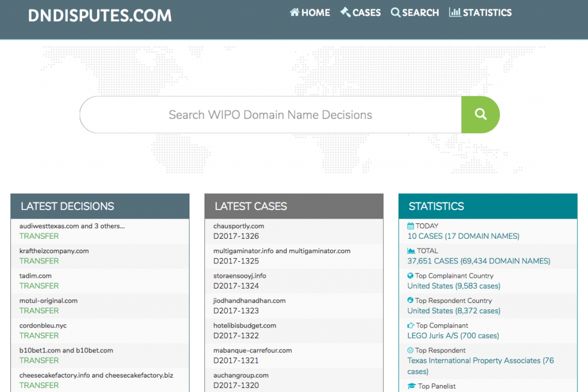Click LEGO Juris A/S (700 cases) link
This screenshot has width=588, height=392.
click(x=453, y=335)
